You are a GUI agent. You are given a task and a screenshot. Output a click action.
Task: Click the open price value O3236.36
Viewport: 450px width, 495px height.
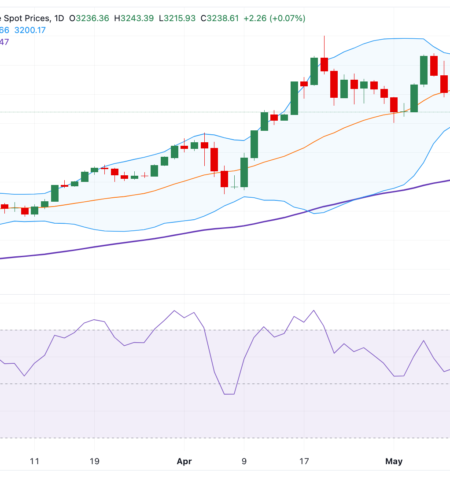coord(89,18)
